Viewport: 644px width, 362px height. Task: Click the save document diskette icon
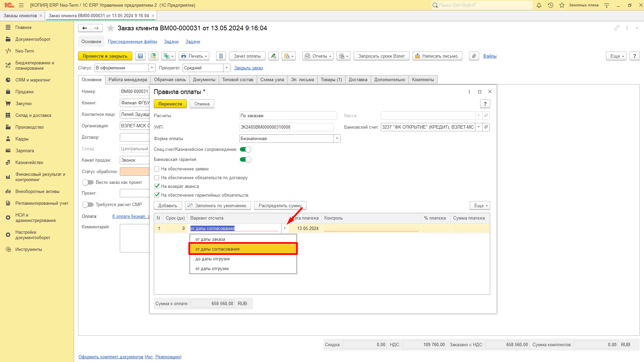click(x=140, y=56)
